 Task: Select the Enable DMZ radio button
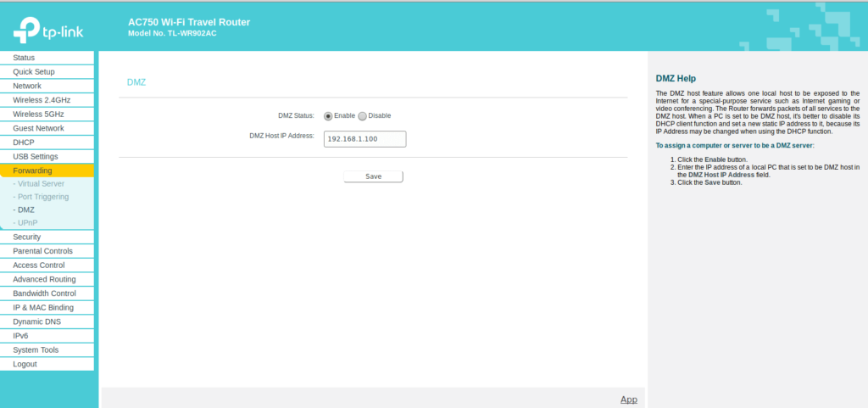[328, 115]
